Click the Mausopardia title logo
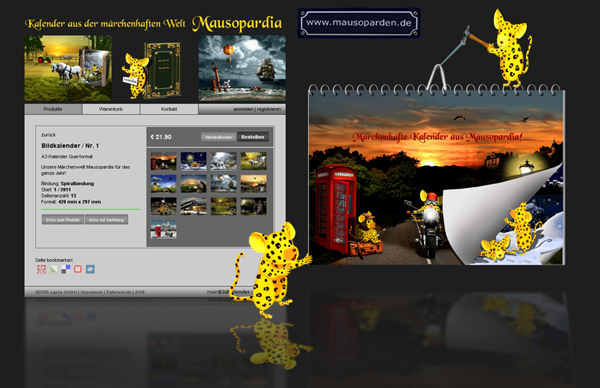This screenshot has height=388, width=600. [x=237, y=23]
